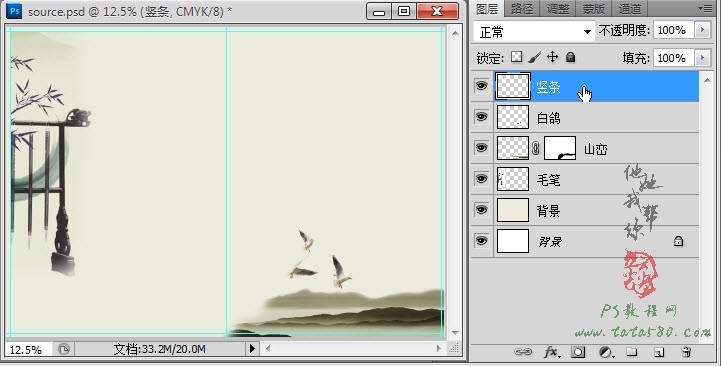Create a new group with folder icon
The width and height of the screenshot is (721, 366).
pyautogui.click(x=632, y=352)
